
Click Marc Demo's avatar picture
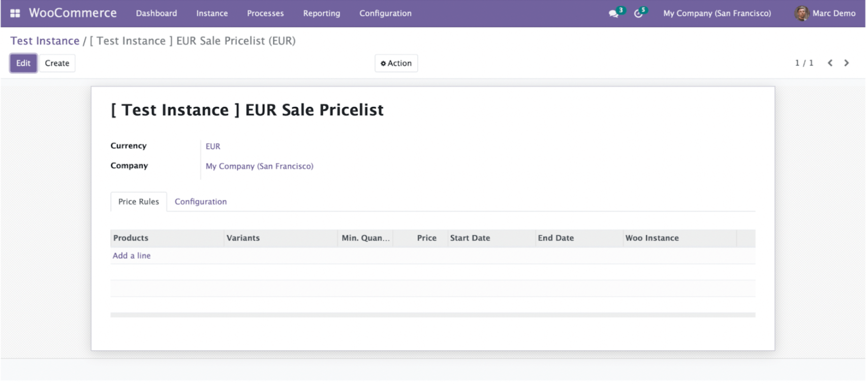801,13
